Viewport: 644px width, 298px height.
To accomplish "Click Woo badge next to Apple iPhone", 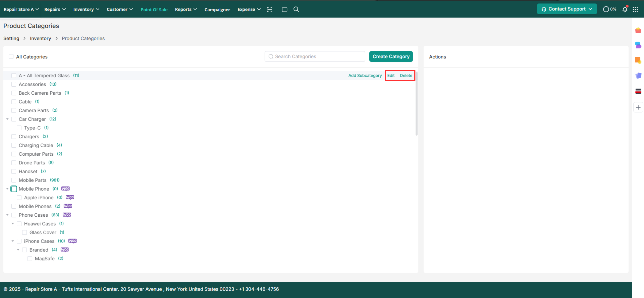I will 70,197.
